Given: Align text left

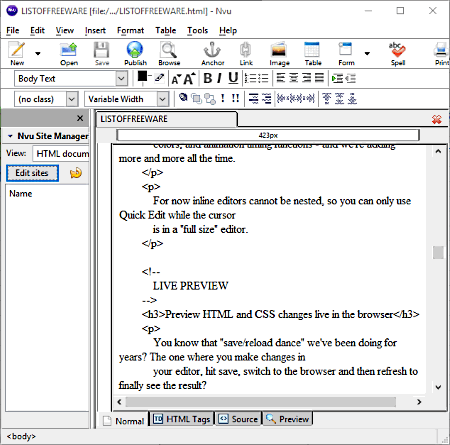Looking at the screenshot, I should pos(281,78).
